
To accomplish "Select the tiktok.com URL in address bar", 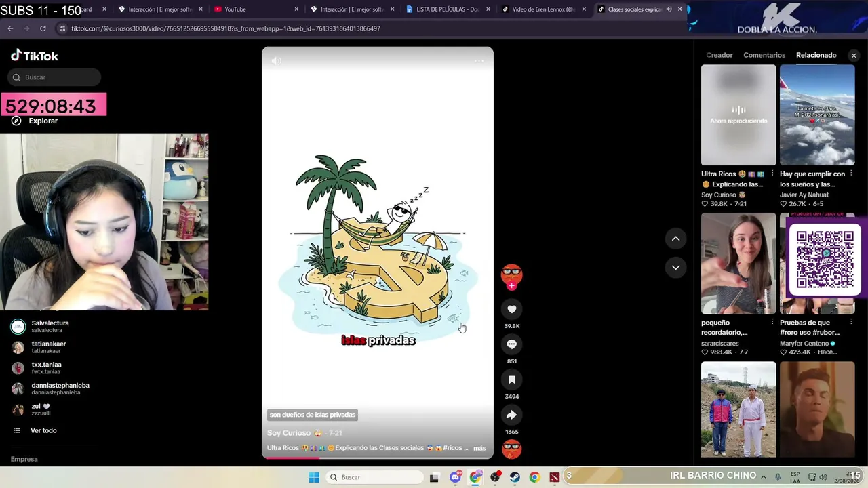I will (226, 28).
